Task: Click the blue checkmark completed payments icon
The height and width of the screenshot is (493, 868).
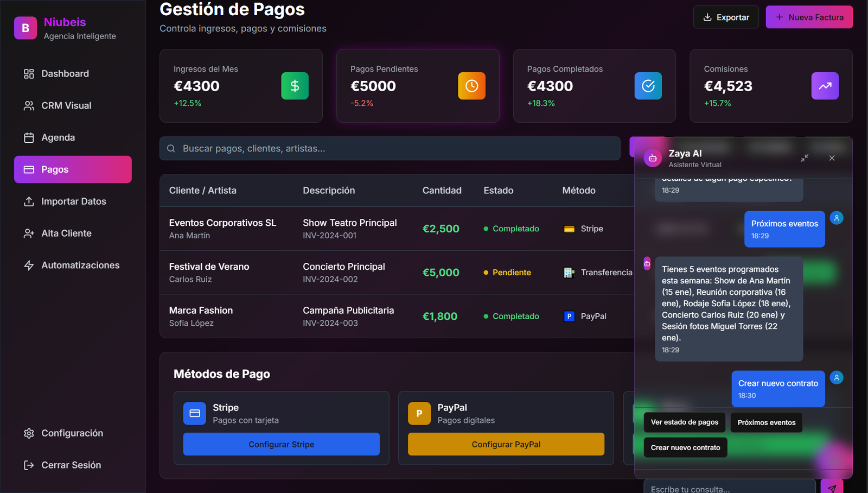Action: [648, 86]
